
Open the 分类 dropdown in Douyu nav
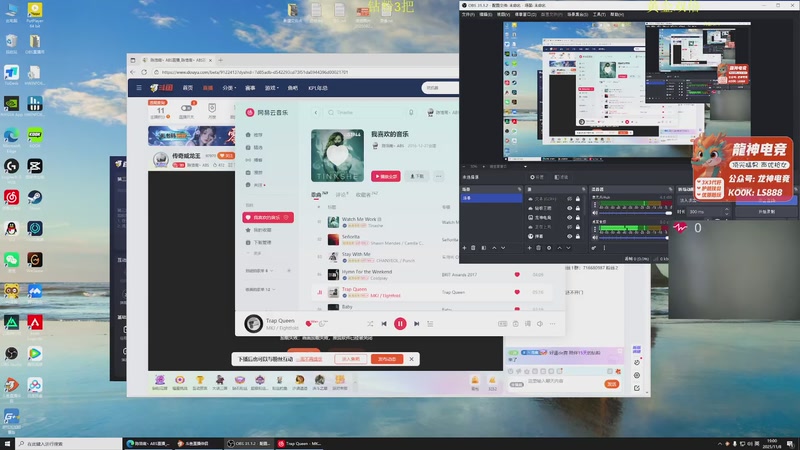click(x=229, y=88)
